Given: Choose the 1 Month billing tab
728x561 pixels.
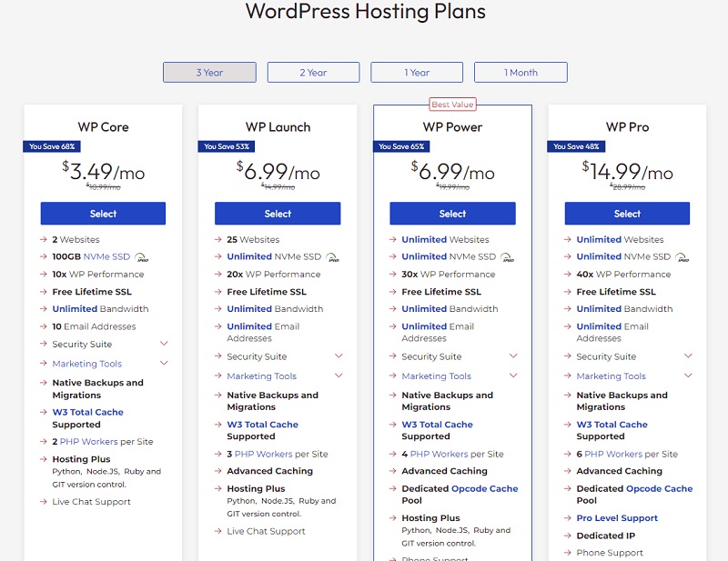Looking at the screenshot, I should 521,73.
